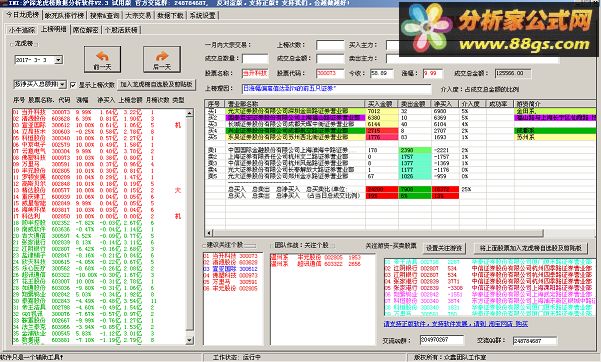Screen dimensions: 601x362
Task: Select stock row 09 万里马 in the list
Action: (x=98, y=164)
